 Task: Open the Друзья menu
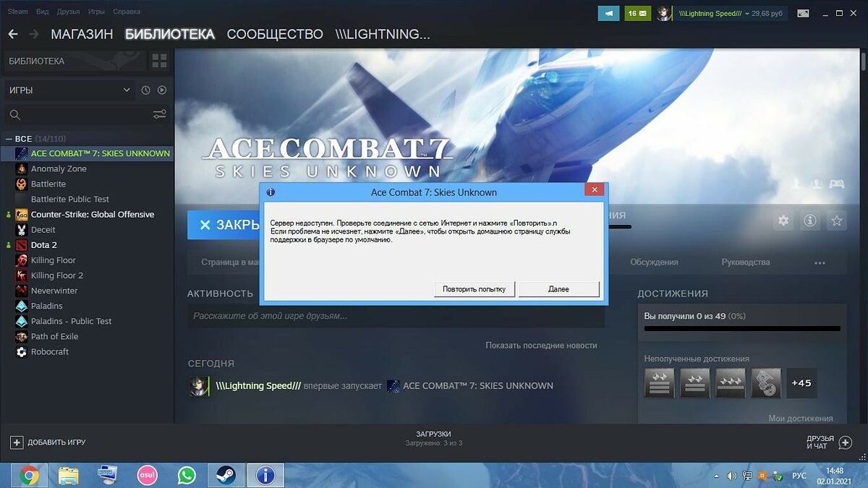coord(68,12)
